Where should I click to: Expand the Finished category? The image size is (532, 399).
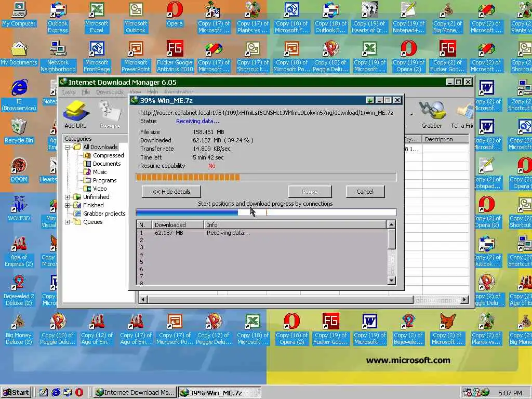67,205
